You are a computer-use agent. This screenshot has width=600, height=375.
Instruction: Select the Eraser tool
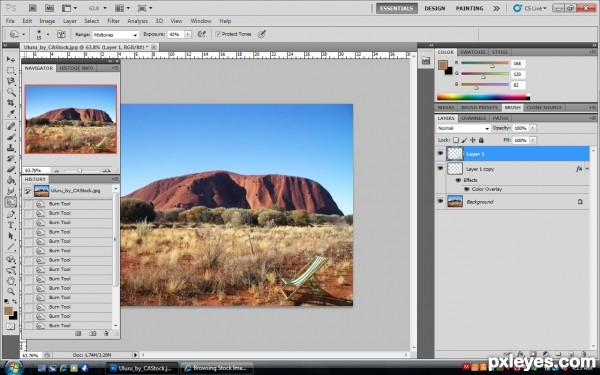[11, 169]
